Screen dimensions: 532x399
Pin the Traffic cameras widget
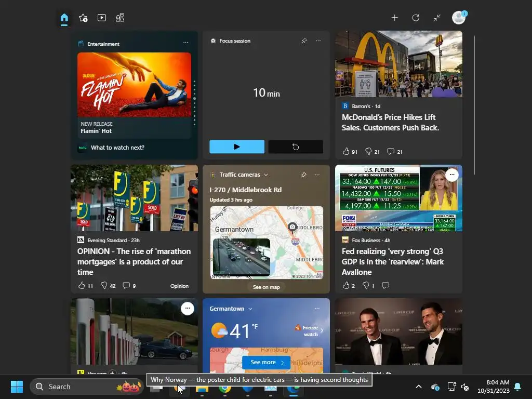click(303, 175)
